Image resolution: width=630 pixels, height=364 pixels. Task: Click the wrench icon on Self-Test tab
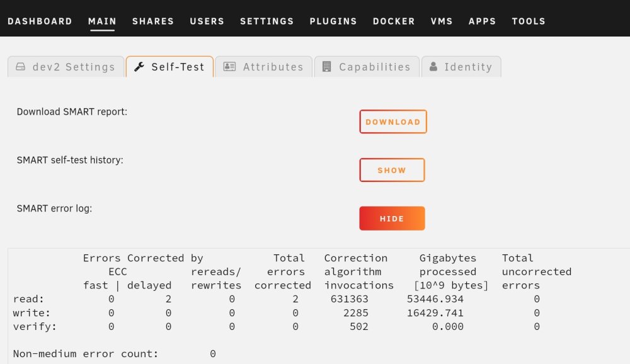139,67
